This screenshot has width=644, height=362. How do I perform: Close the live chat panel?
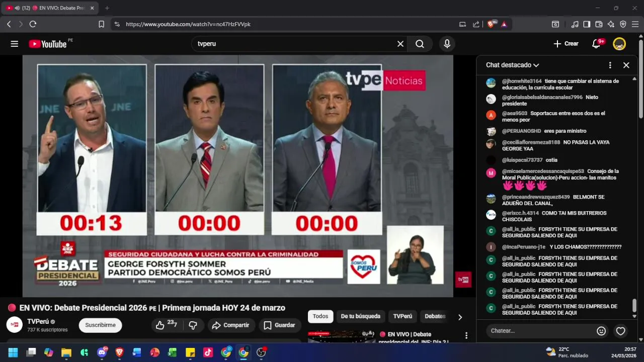[x=626, y=65]
